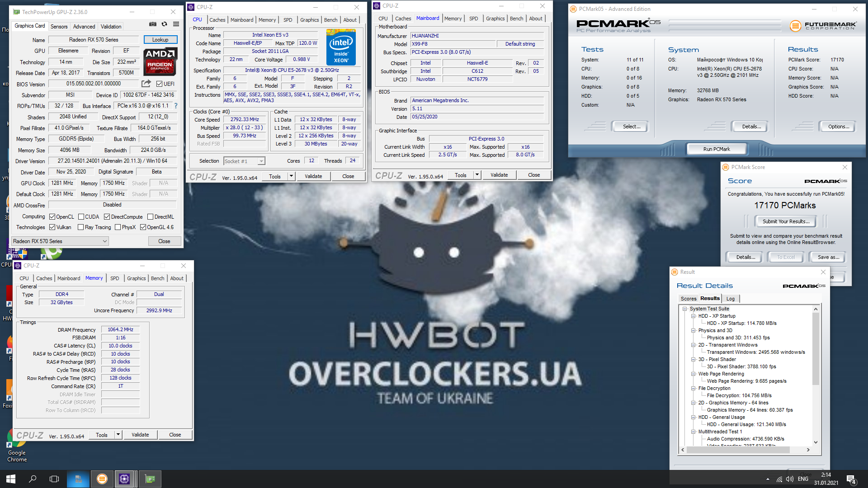Open taskbar Search magnifier

[33, 479]
